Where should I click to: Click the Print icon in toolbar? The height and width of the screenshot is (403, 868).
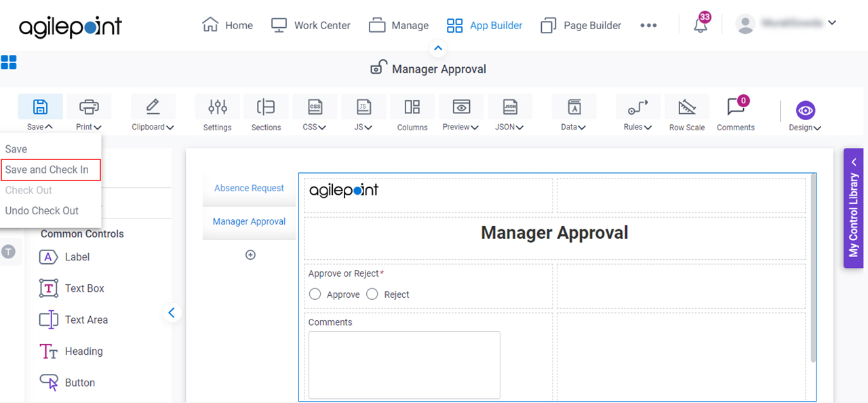click(x=89, y=107)
